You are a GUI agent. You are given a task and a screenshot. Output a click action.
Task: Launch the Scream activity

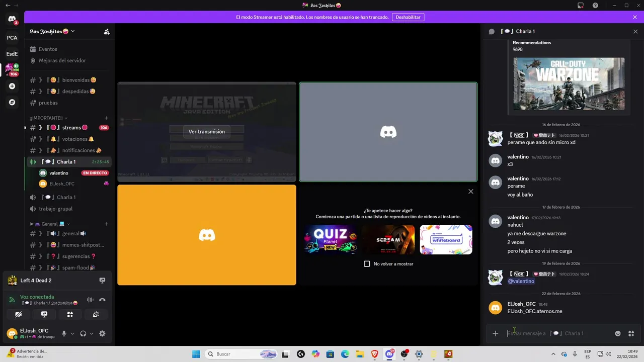pyautogui.click(x=388, y=239)
